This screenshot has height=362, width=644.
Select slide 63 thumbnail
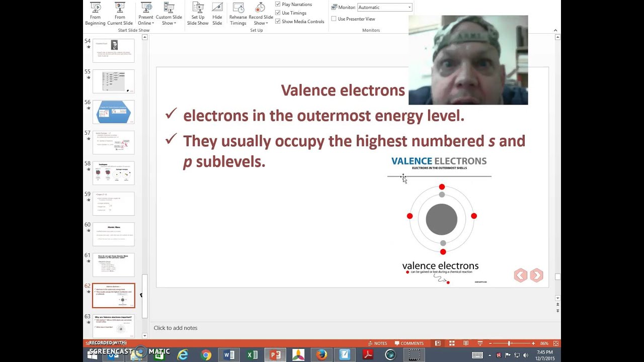coord(114,326)
